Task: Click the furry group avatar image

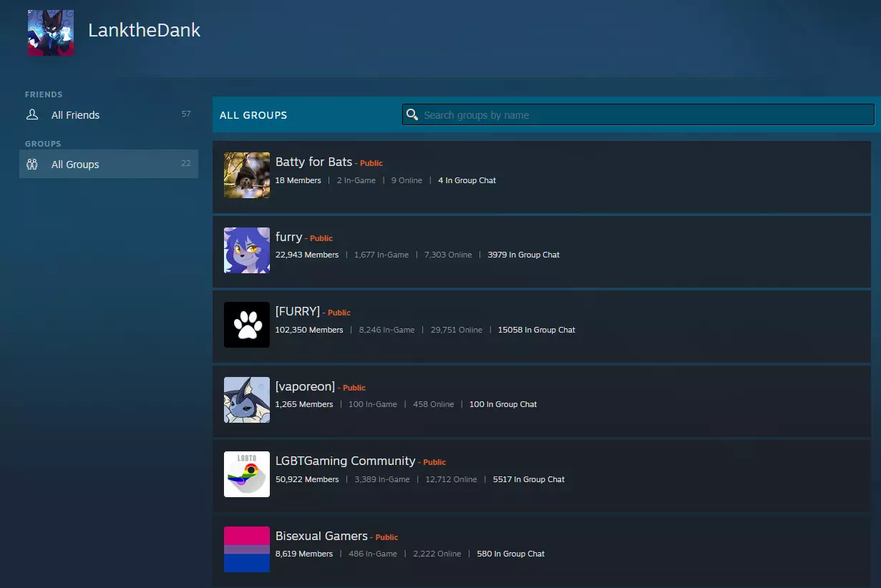Action: [247, 250]
